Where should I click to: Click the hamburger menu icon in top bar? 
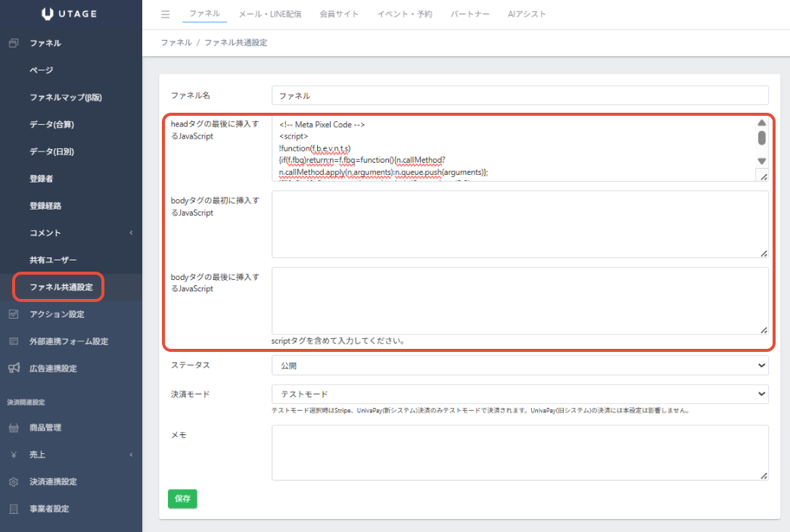pyautogui.click(x=166, y=14)
